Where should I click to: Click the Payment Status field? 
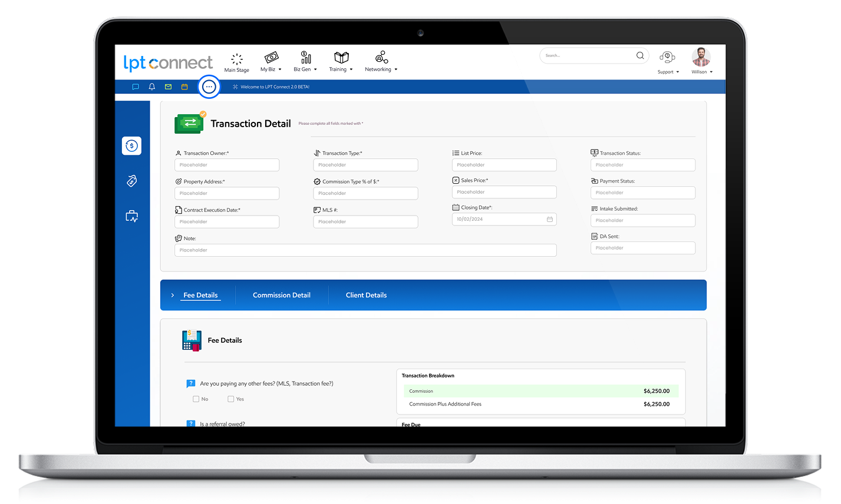point(643,193)
